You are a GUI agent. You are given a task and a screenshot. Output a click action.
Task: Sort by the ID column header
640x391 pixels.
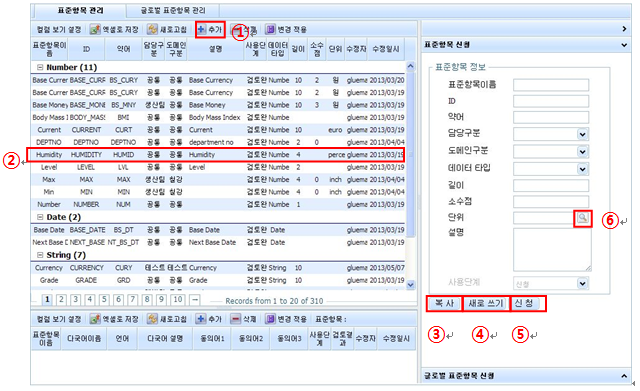pos(86,49)
